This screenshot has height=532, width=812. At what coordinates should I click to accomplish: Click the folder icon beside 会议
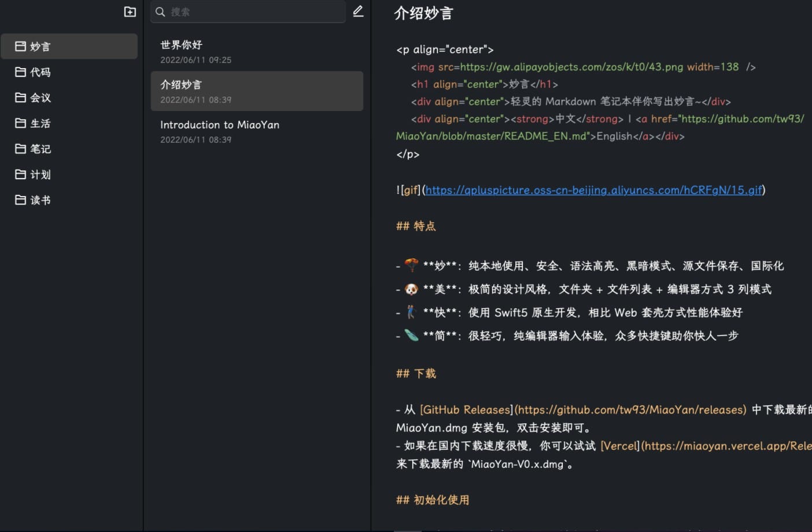click(x=20, y=97)
